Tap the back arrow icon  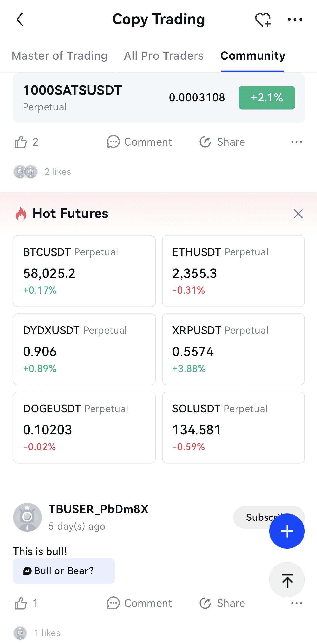20,20
